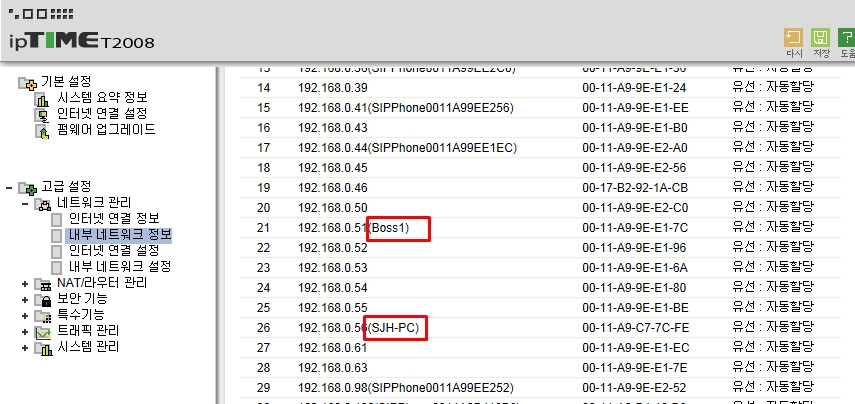The image size is (855, 404).
Task: Click IP 192.168.0.43 in row 16
Action: (333, 128)
